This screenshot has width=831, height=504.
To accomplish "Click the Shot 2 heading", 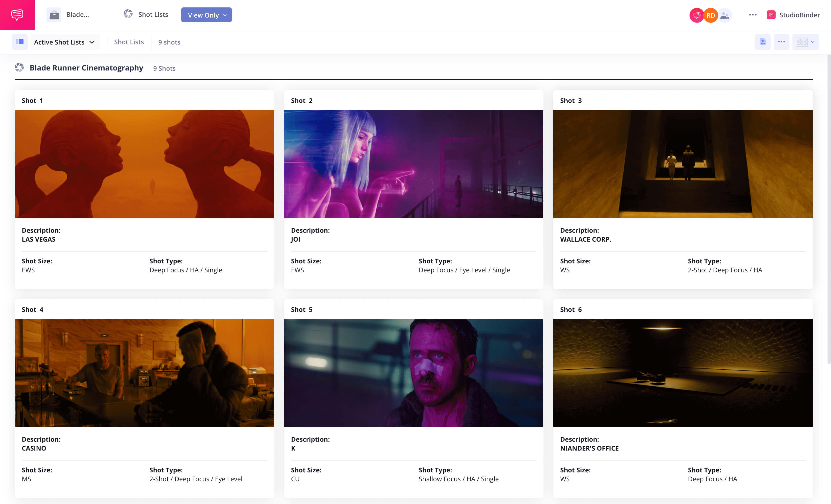I will tap(302, 100).
